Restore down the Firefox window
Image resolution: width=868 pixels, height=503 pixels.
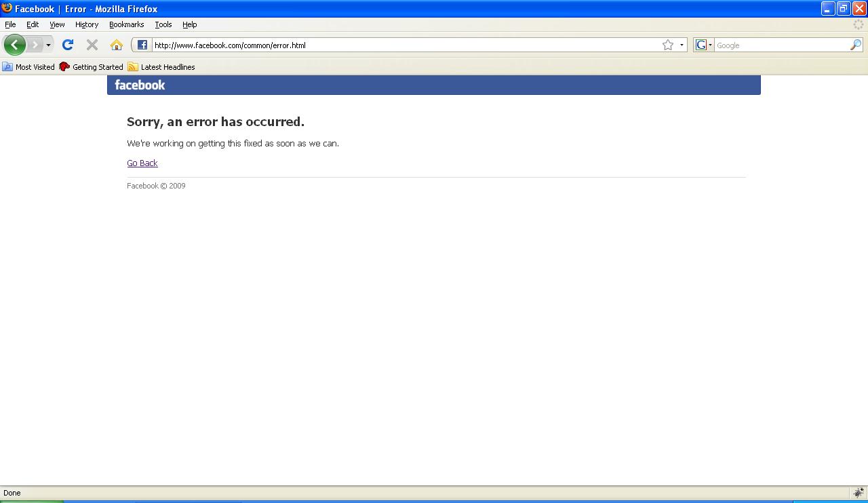coord(844,8)
